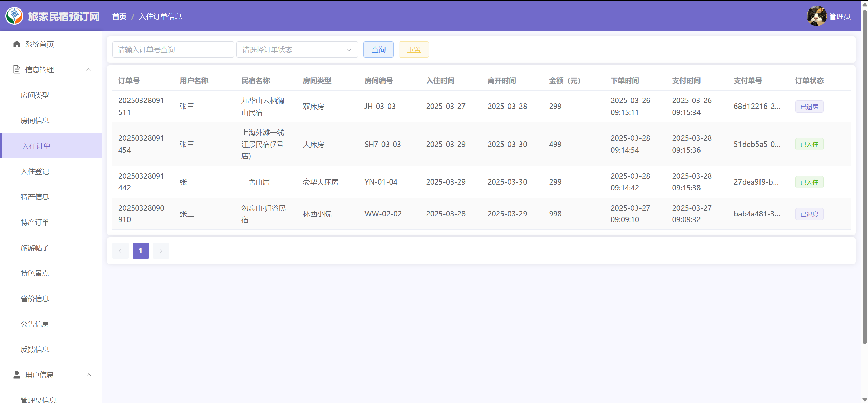
Task: Click 首页 breadcrumb link
Action: (119, 16)
